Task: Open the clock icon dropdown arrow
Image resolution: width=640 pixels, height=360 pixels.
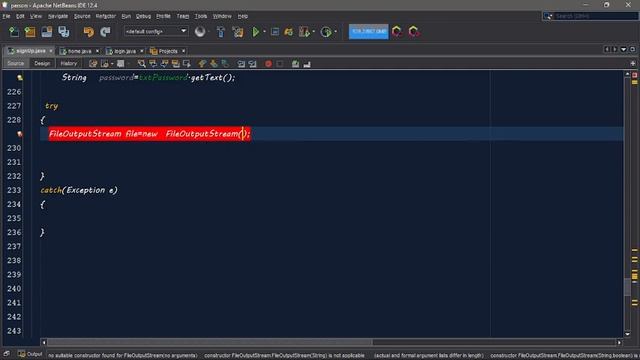Action: tap(336, 32)
